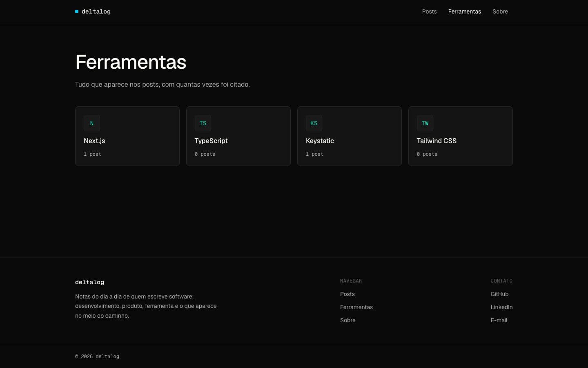Open Posts in the top navigation
This screenshot has height=368, width=588.
click(x=430, y=11)
